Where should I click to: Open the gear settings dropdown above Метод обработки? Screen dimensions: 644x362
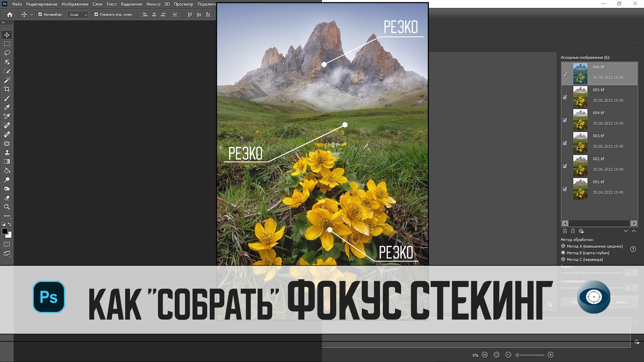click(581, 231)
